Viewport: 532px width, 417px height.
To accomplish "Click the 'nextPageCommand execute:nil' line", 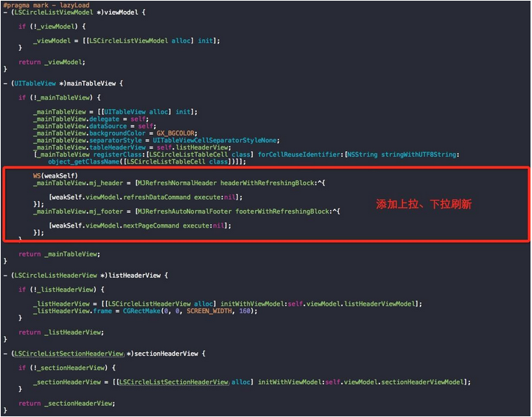I will (140, 226).
